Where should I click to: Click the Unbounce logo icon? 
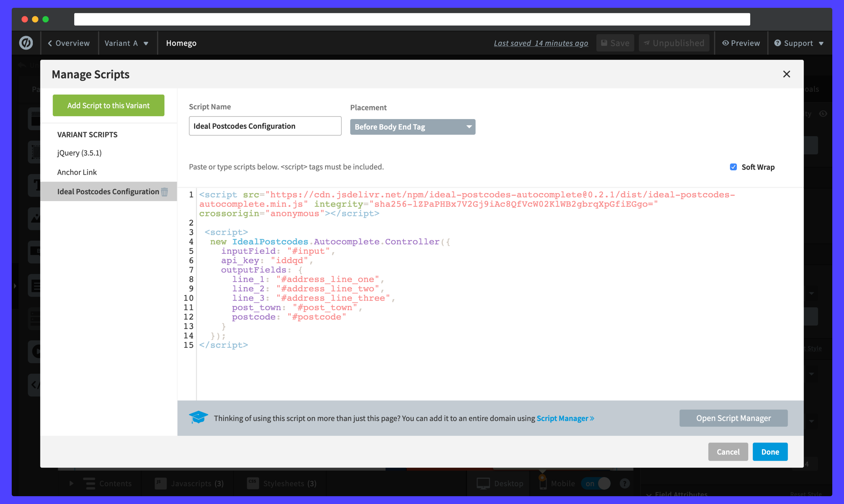(26, 43)
